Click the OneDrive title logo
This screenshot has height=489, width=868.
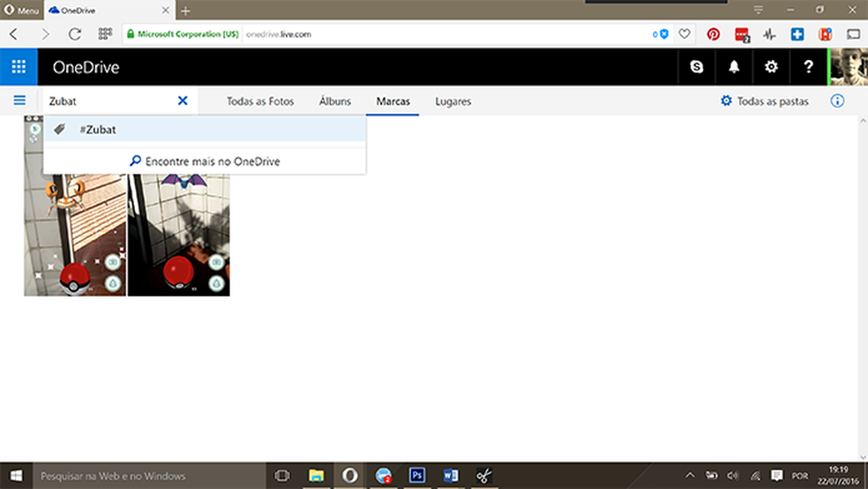[86, 67]
